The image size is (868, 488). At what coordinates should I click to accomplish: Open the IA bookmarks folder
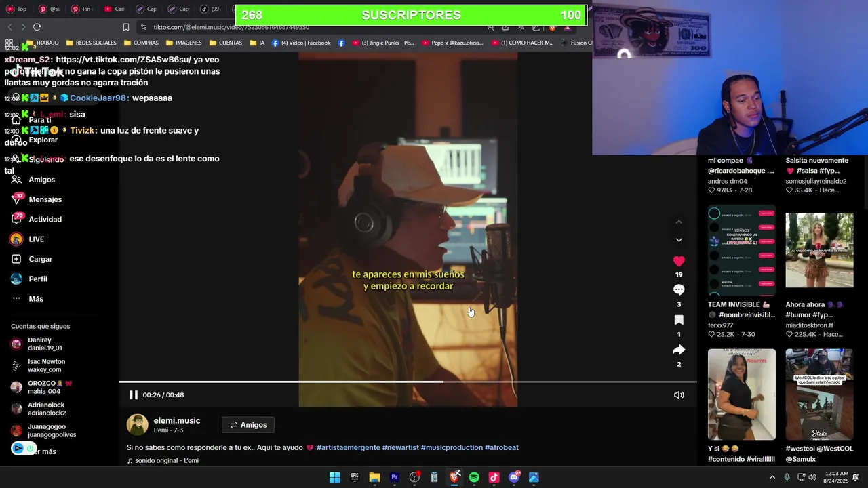tap(257, 43)
